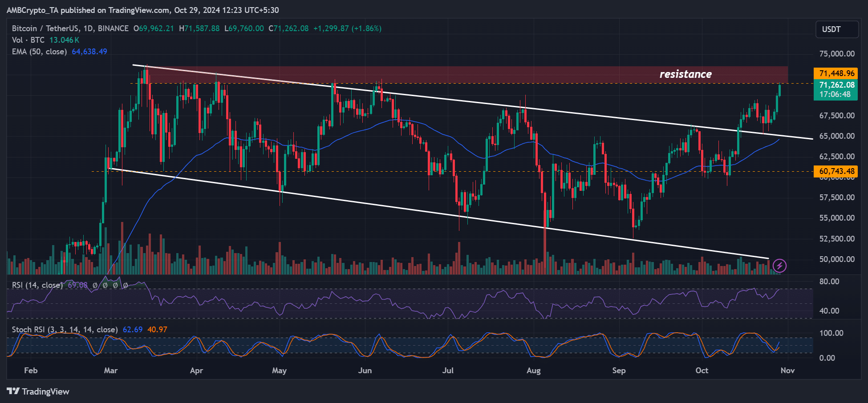
Task: Click the Mar label on time axis
Action: [x=111, y=371]
